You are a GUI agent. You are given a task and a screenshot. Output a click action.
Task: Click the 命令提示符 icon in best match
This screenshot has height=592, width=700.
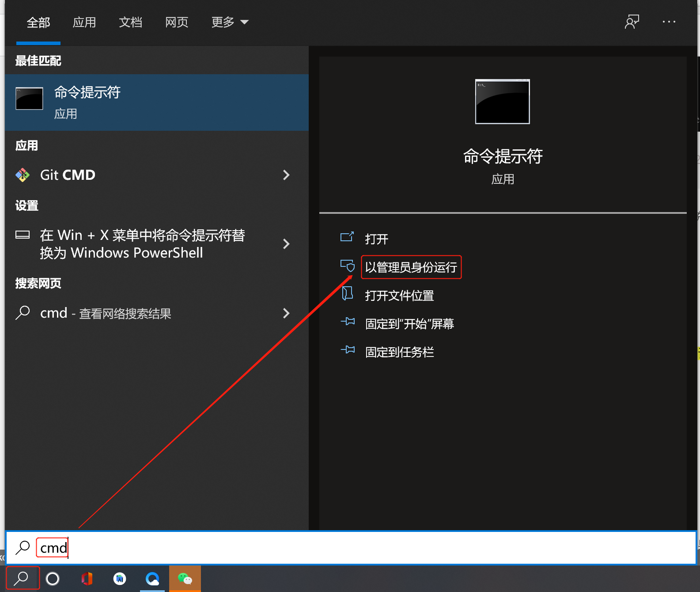pos(30,98)
